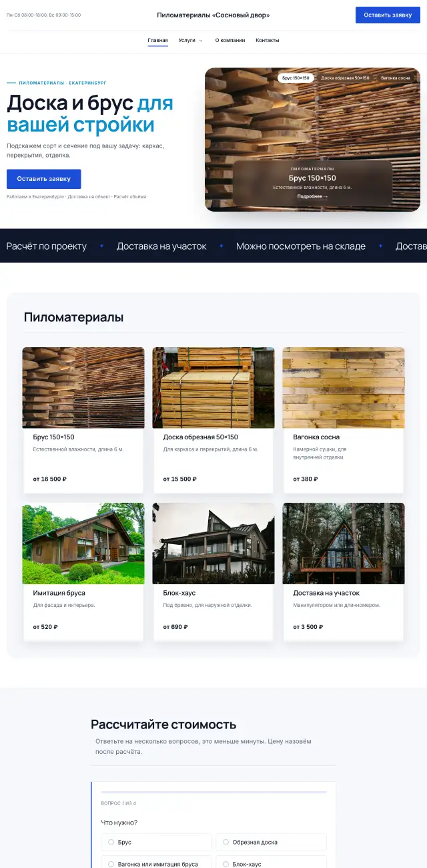
Task: Select the «Обрезная доска» radio option
Action: 272,842
